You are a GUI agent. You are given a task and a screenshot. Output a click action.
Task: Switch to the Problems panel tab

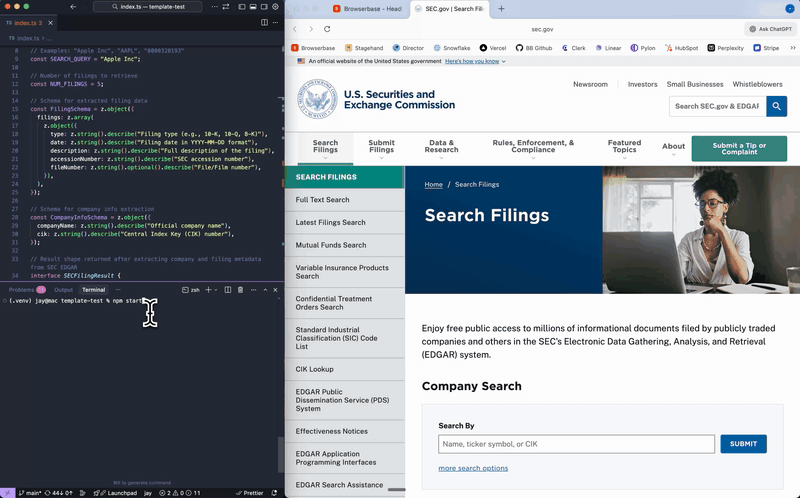tap(27, 290)
